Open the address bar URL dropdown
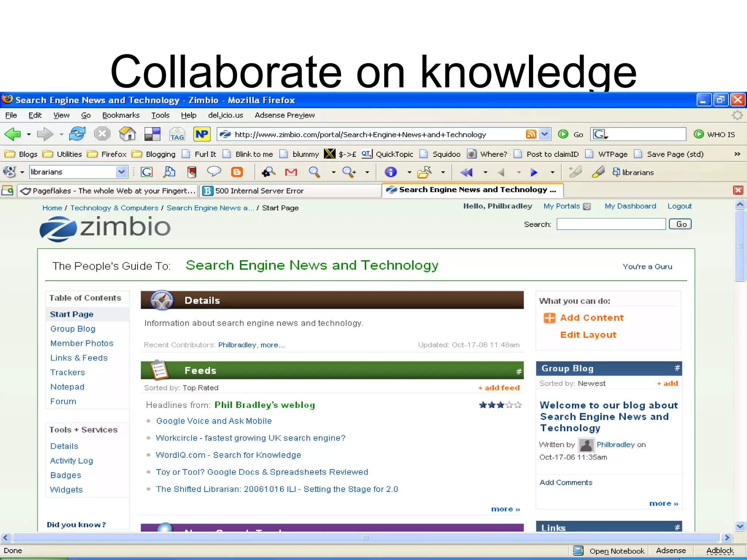Image resolution: width=747 pixels, height=560 pixels. (545, 134)
